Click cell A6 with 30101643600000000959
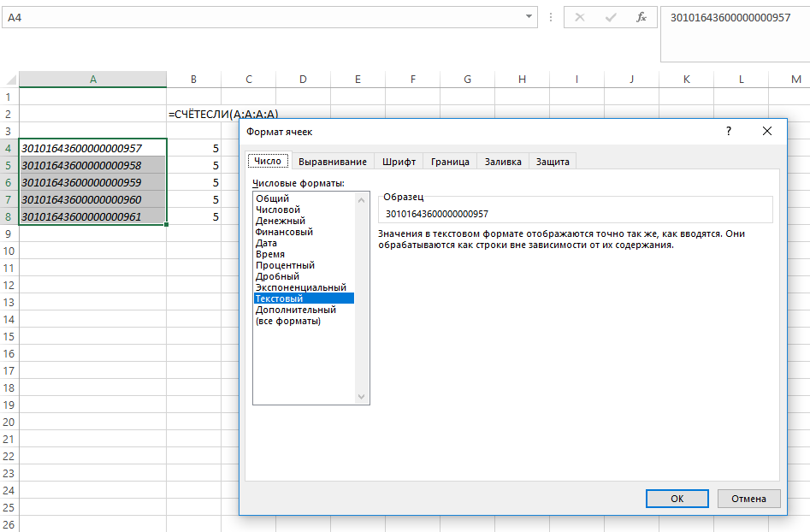The height and width of the screenshot is (532, 810). (93, 182)
